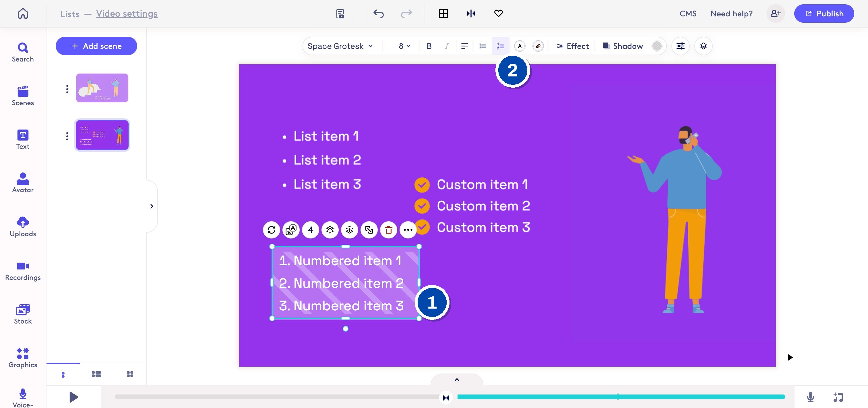Click the timing number 4 button
This screenshot has width=868, height=408.
311,230
